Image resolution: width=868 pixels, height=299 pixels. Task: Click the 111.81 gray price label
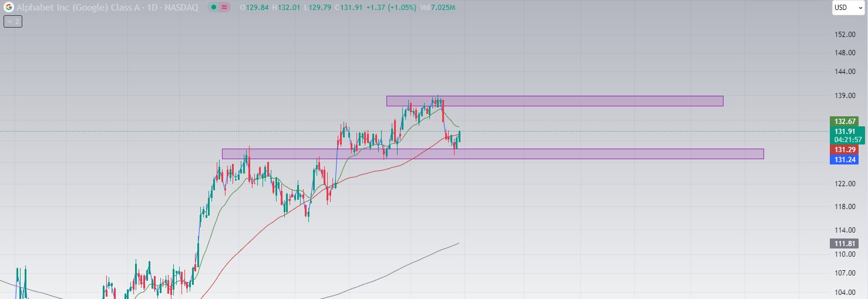(x=844, y=244)
